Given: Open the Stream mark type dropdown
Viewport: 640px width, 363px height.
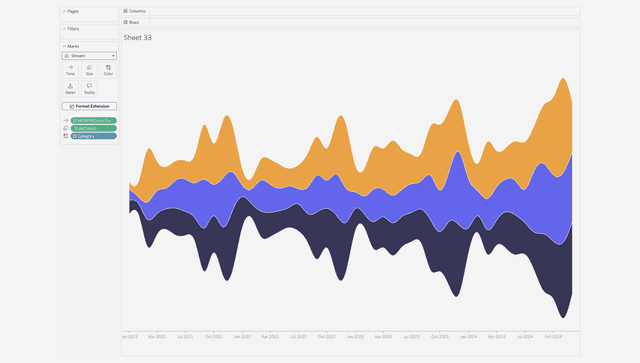Looking at the screenshot, I should 89,56.
